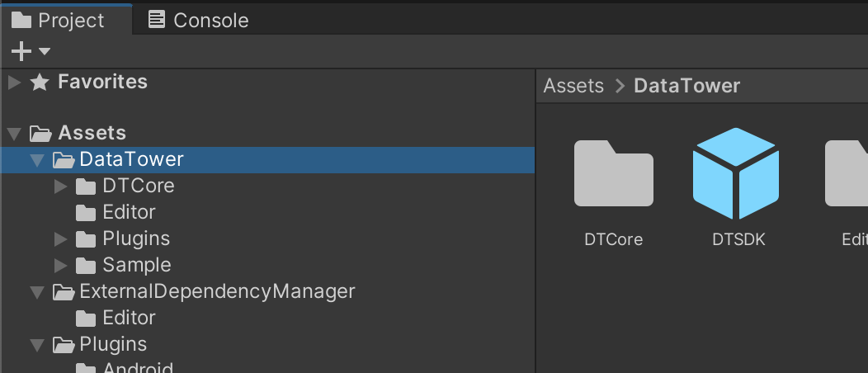868x373 pixels.
Task: Click the Editor folder icon under ExternalDependencyManager
Action: (x=86, y=318)
